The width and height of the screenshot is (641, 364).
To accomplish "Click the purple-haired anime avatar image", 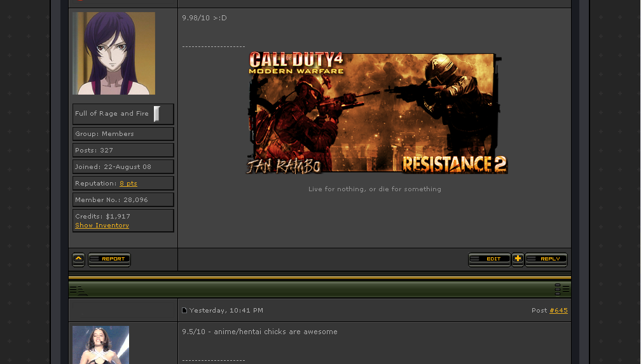I will click(x=114, y=53).
